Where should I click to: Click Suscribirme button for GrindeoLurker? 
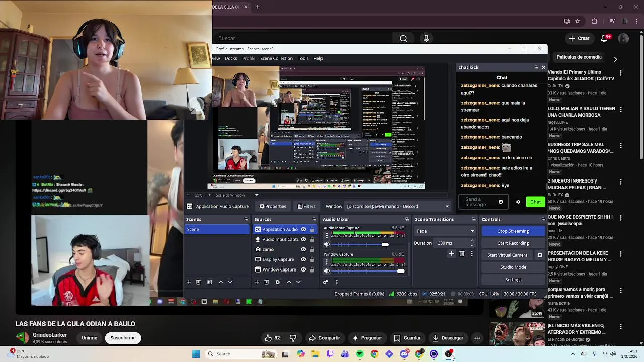point(123,338)
